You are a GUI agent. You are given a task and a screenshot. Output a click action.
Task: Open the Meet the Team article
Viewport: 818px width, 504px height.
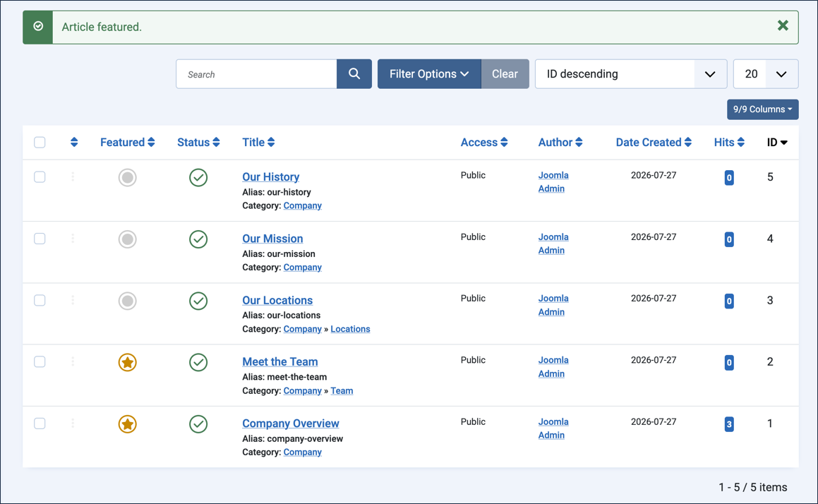coord(280,361)
